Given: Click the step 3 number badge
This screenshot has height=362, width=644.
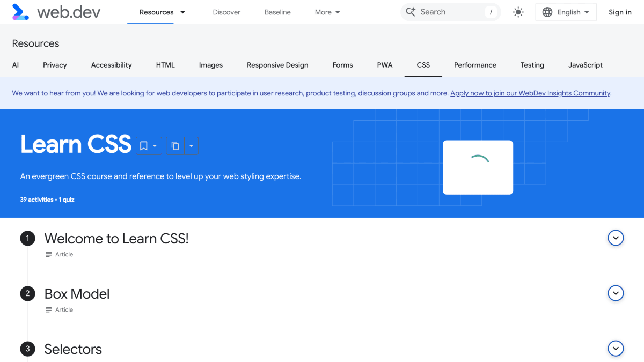Looking at the screenshot, I should 27,349.
